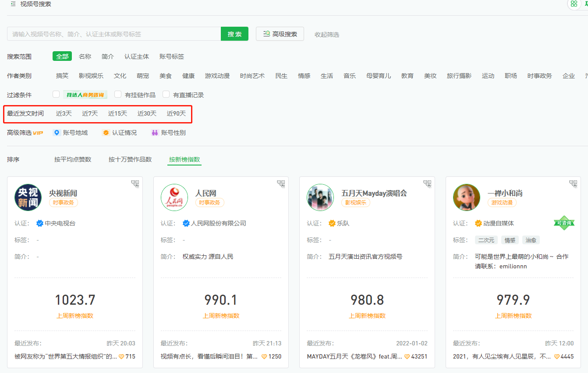Click heart likes icon on 一禅小和尚 card
Image resolution: width=588 pixels, height=373 pixels.
tap(556, 357)
